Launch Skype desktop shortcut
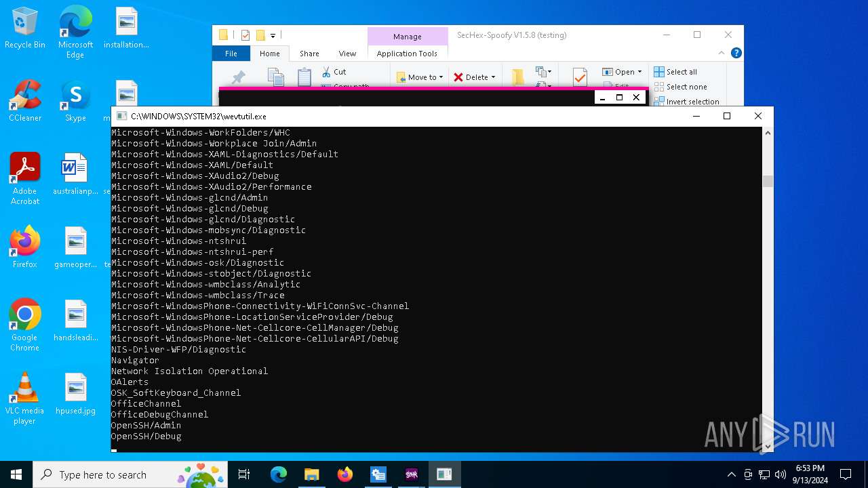This screenshot has height=488, width=868. click(x=75, y=102)
